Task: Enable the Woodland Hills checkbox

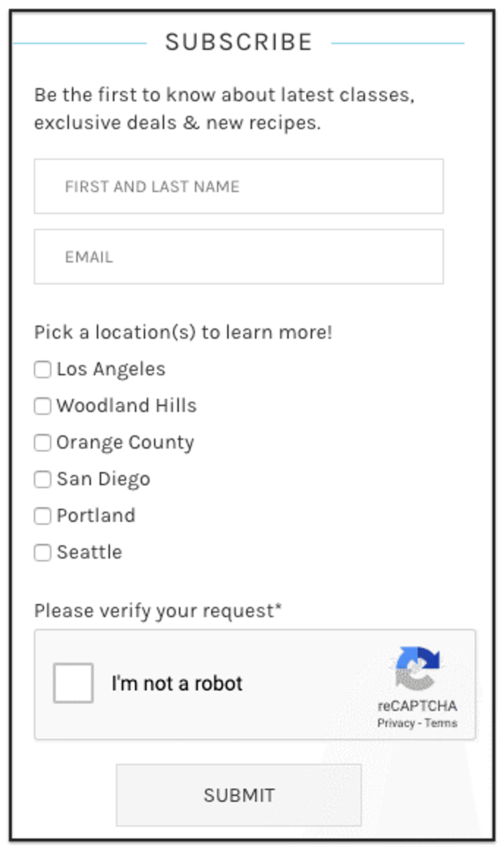Action: coord(43,406)
